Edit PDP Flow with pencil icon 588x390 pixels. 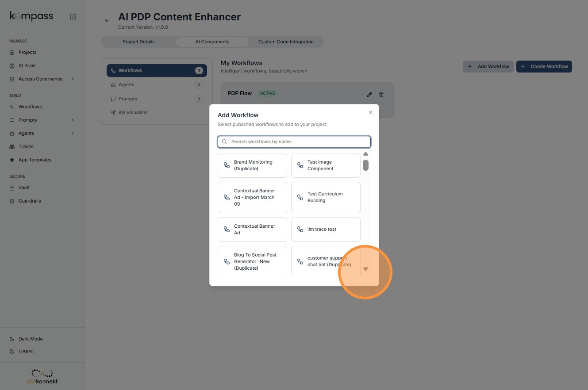(x=369, y=95)
